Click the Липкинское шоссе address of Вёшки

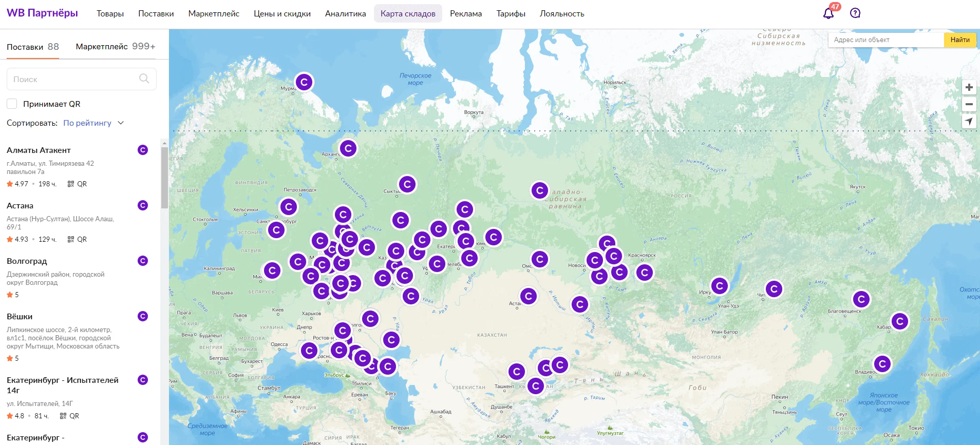[63, 338]
